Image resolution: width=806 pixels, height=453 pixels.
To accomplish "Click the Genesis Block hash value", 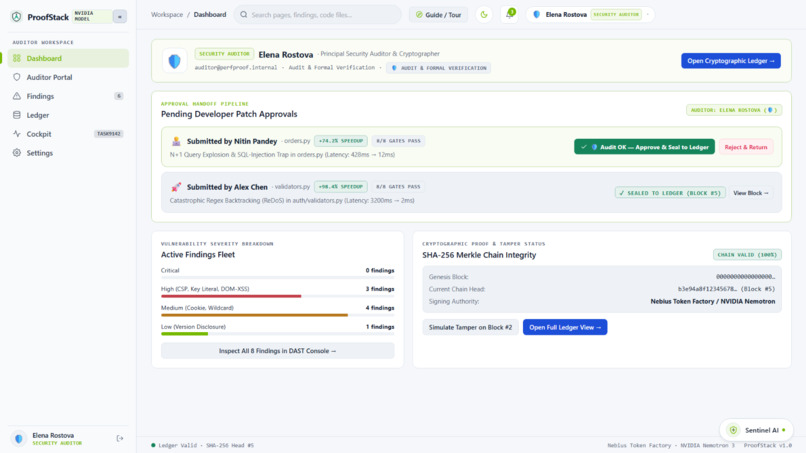I will pyautogui.click(x=745, y=277).
